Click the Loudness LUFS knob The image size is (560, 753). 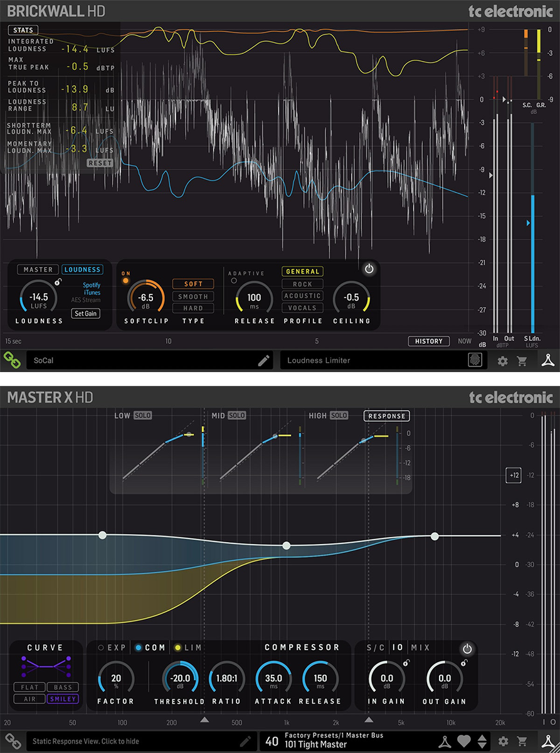(39, 297)
